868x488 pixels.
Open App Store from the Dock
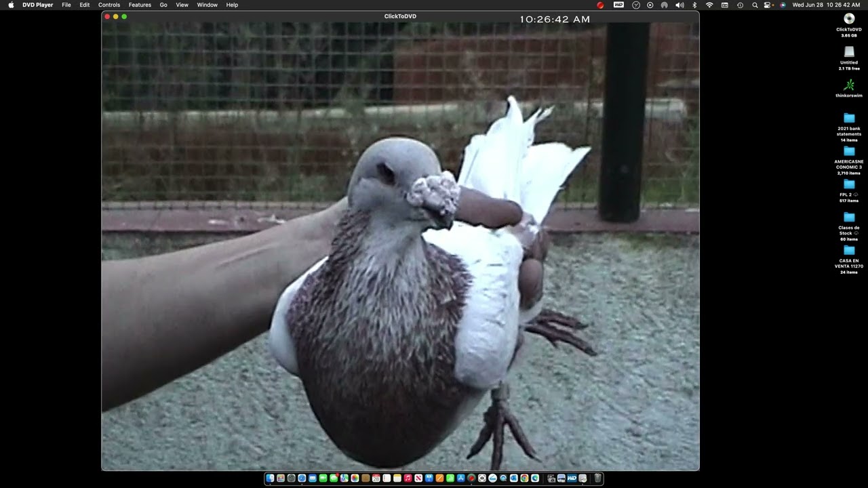click(x=460, y=478)
